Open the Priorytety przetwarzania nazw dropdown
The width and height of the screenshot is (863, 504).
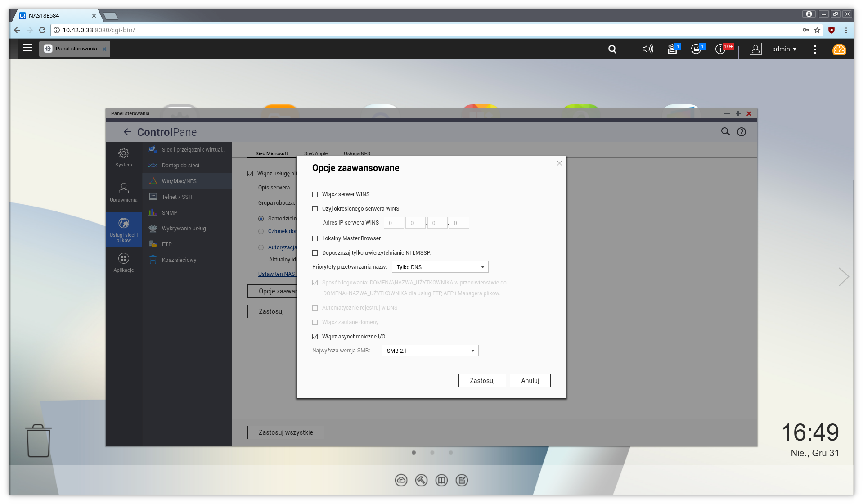440,267
